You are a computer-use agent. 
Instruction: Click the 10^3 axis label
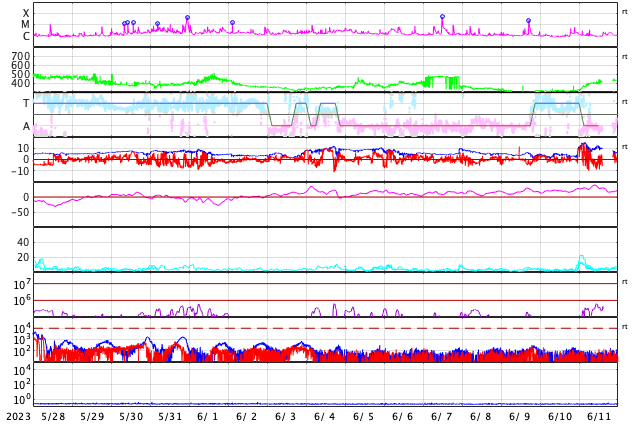click(x=21, y=340)
